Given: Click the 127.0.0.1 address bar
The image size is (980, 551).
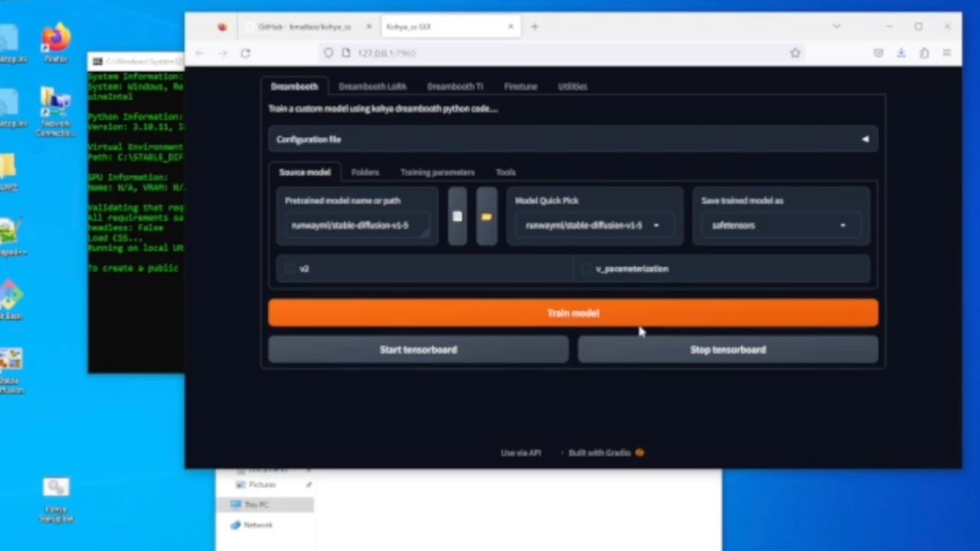Looking at the screenshot, I should pyautogui.click(x=563, y=53).
